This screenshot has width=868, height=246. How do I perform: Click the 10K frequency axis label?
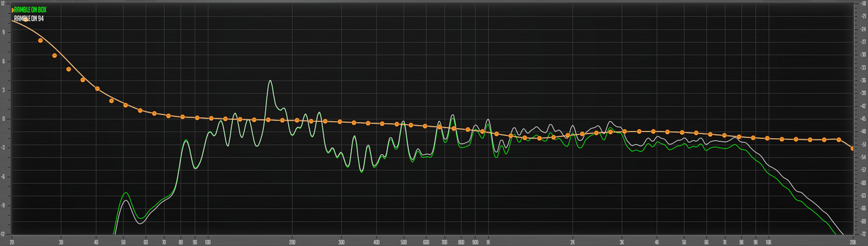coord(768,241)
